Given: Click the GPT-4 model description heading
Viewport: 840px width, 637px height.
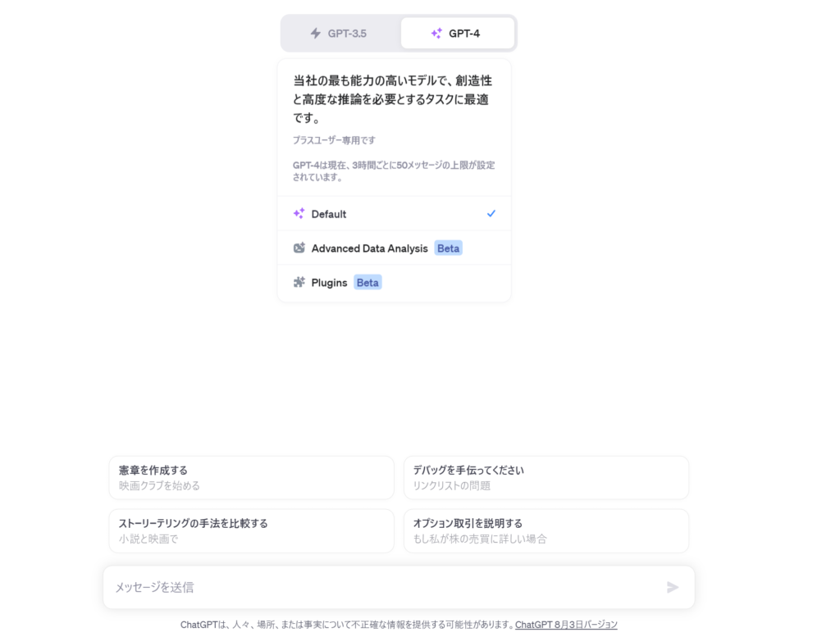Looking at the screenshot, I should pyautogui.click(x=393, y=99).
